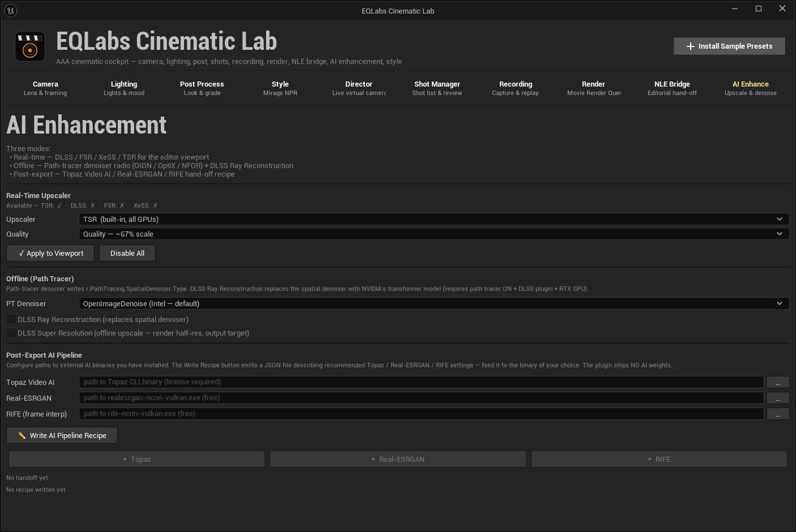Click Write AI Pipeline Recipe button
The width and height of the screenshot is (796, 532).
tap(62, 435)
